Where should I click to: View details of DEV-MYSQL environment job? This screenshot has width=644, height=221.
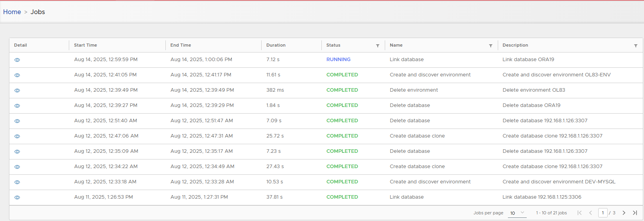tap(17, 182)
